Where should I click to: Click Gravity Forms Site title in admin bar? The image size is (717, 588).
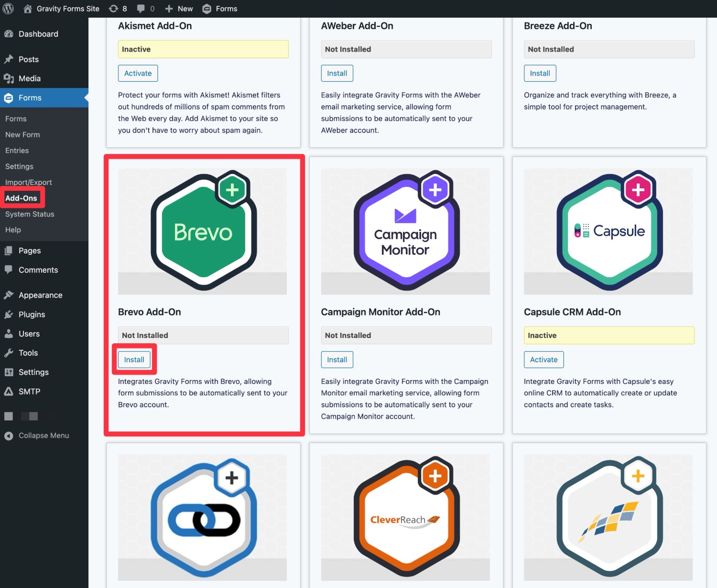[68, 9]
